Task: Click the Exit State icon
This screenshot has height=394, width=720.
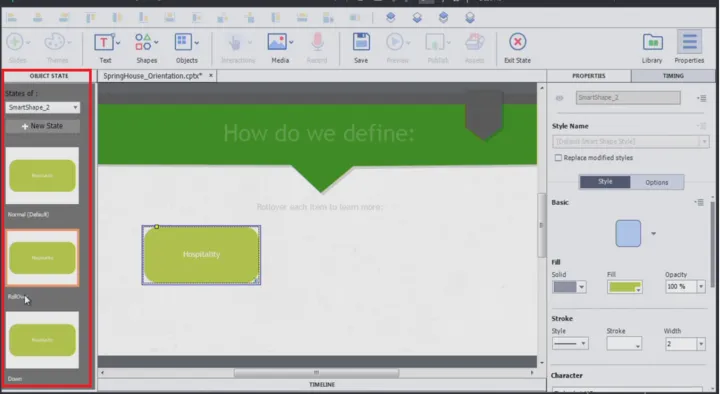Action: pos(518,42)
